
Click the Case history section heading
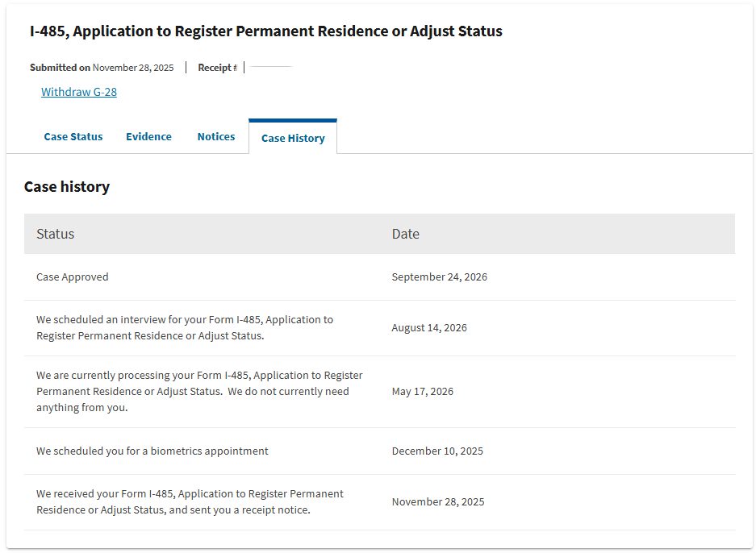click(67, 187)
